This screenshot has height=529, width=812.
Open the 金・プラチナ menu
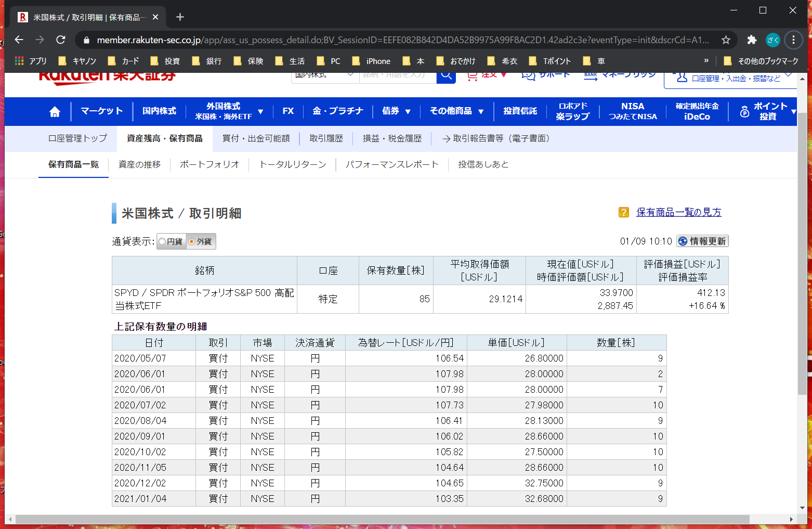338,111
